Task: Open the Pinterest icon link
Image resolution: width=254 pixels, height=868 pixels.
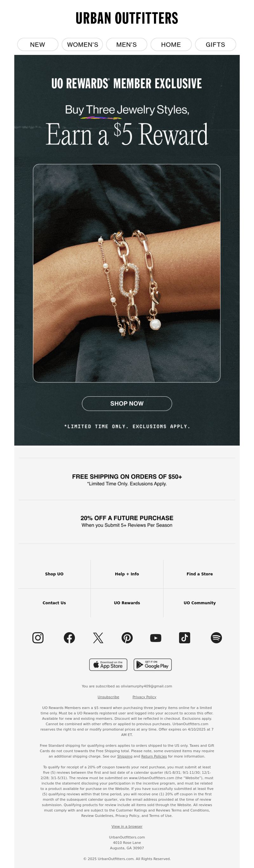Action: [x=127, y=638]
